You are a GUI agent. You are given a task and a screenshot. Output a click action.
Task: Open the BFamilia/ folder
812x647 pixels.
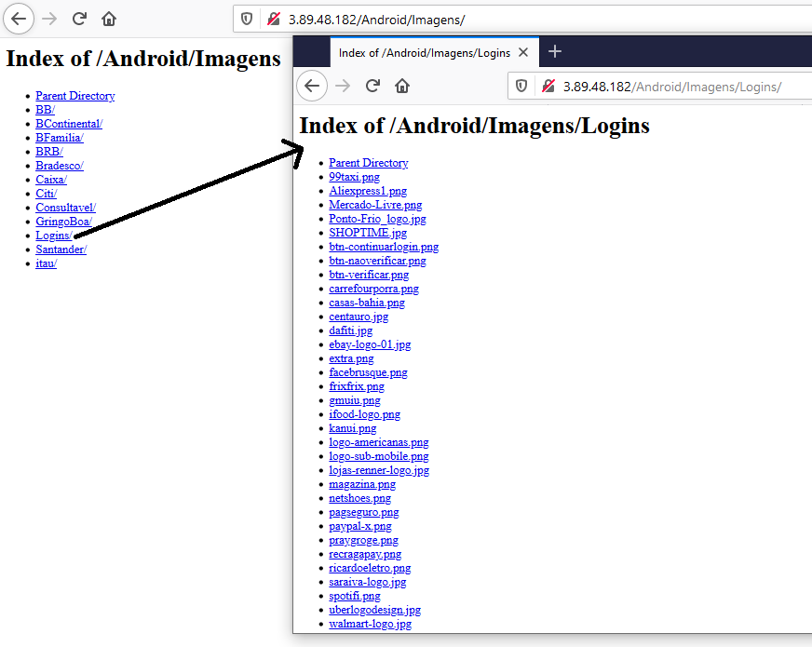coord(60,138)
